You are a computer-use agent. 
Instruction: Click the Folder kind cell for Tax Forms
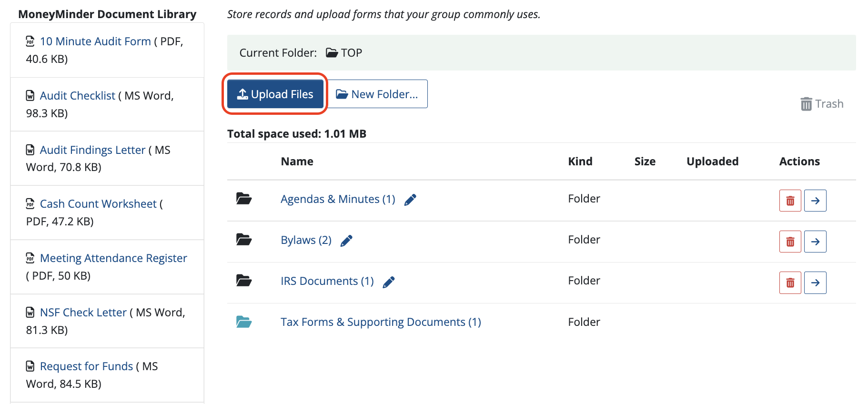pos(584,322)
